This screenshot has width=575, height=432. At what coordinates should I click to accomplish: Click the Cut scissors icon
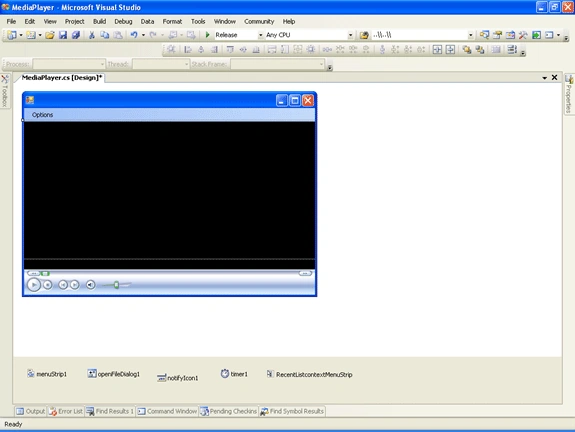pos(92,35)
